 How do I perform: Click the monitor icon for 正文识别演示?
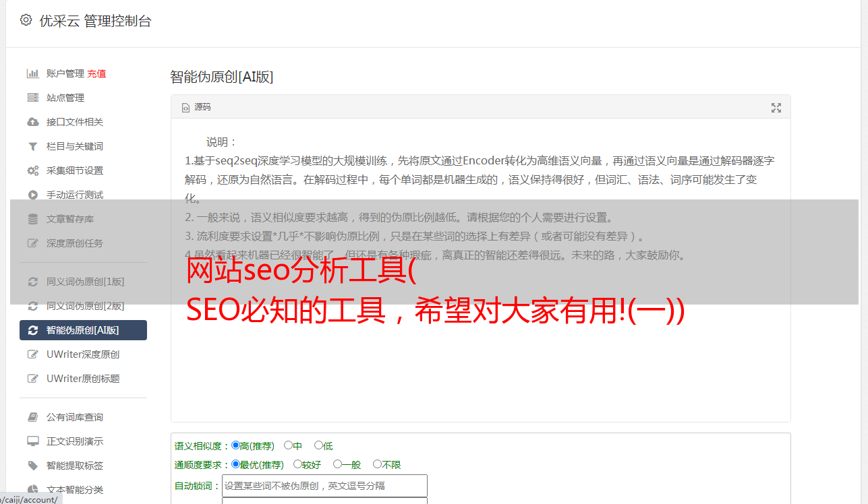(32, 441)
